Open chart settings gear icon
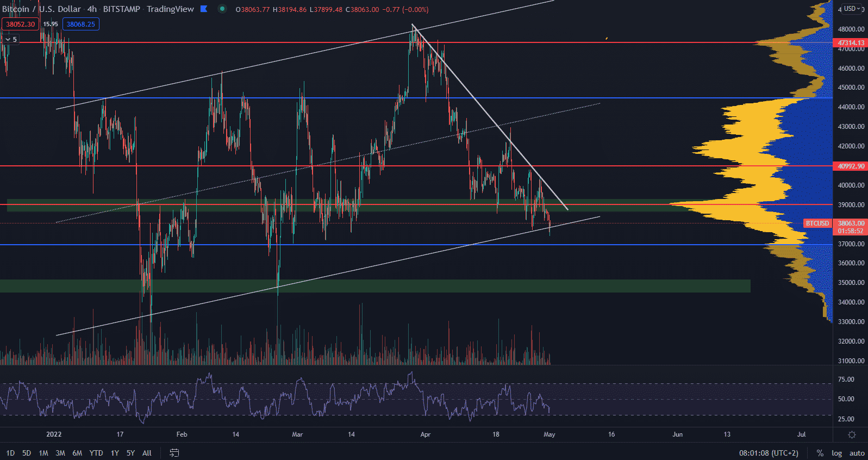This screenshot has height=460, width=868. coord(852,434)
